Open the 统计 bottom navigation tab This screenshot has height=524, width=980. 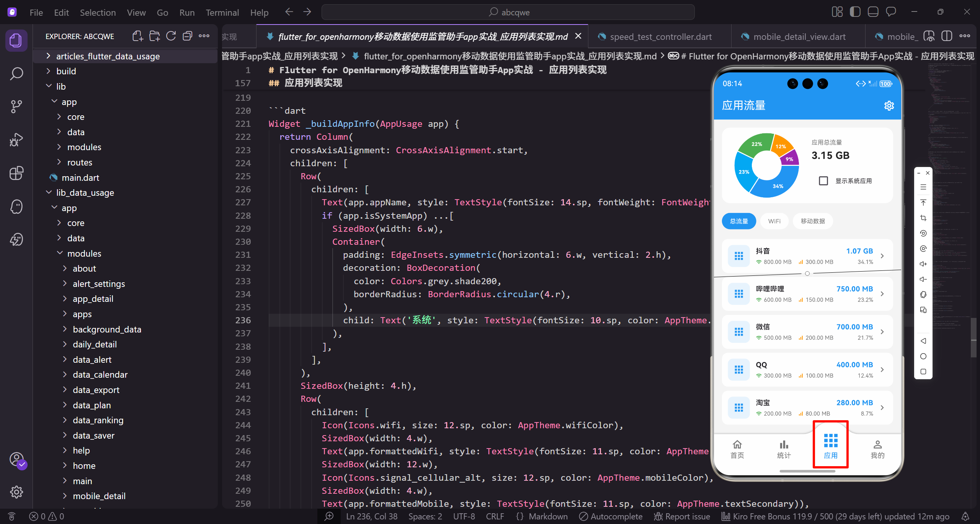click(x=784, y=449)
